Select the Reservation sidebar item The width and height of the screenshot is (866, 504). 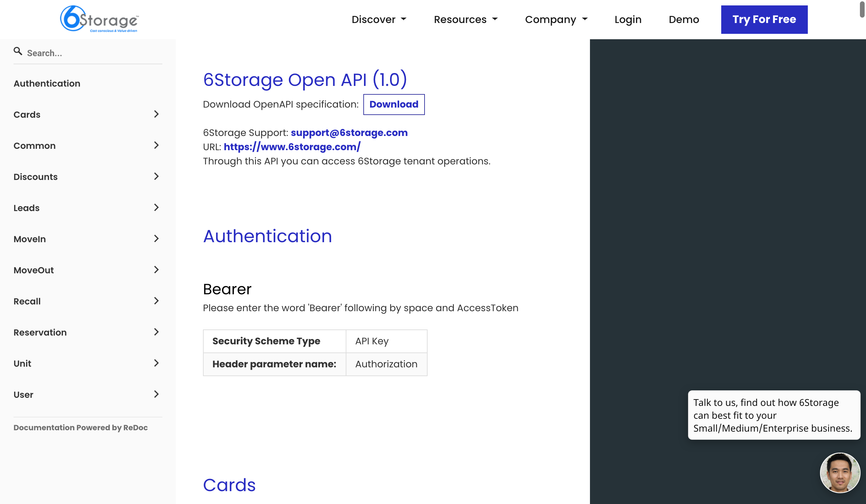pyautogui.click(x=88, y=332)
